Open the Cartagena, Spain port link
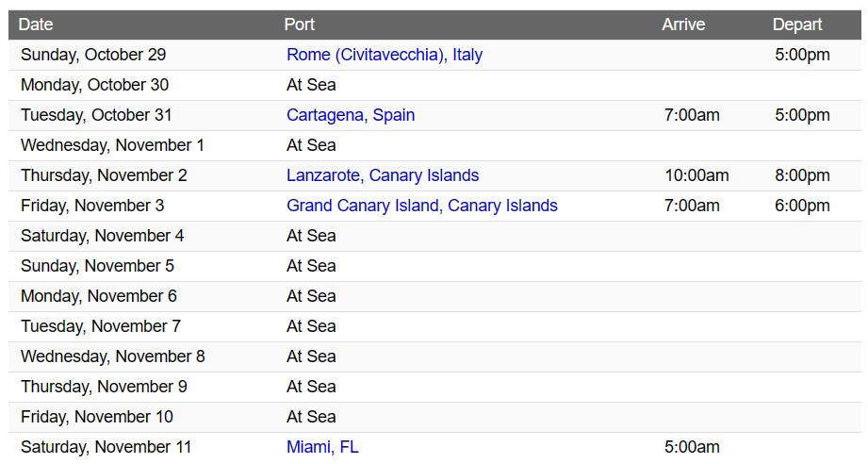 351,115
